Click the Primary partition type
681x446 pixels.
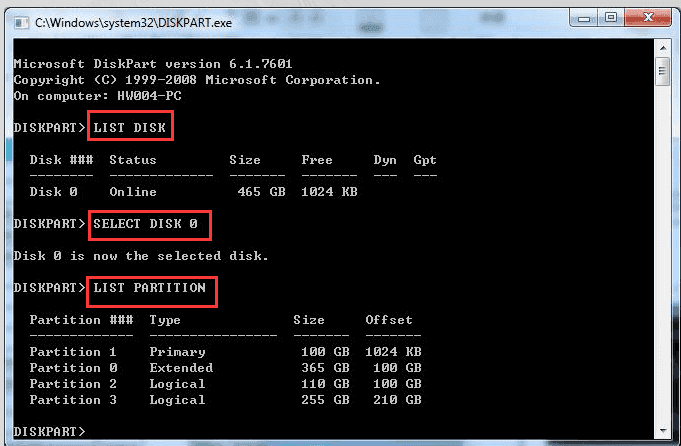click(177, 352)
